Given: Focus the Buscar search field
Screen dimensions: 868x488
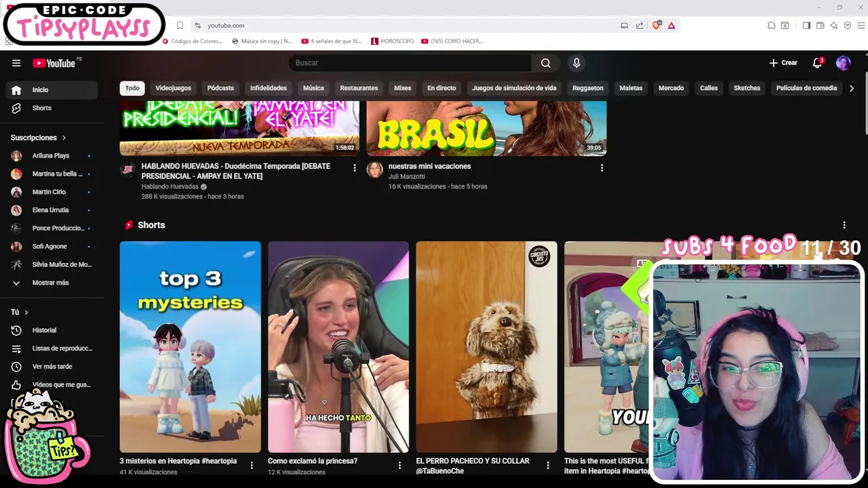Looking at the screenshot, I should pyautogui.click(x=410, y=63).
